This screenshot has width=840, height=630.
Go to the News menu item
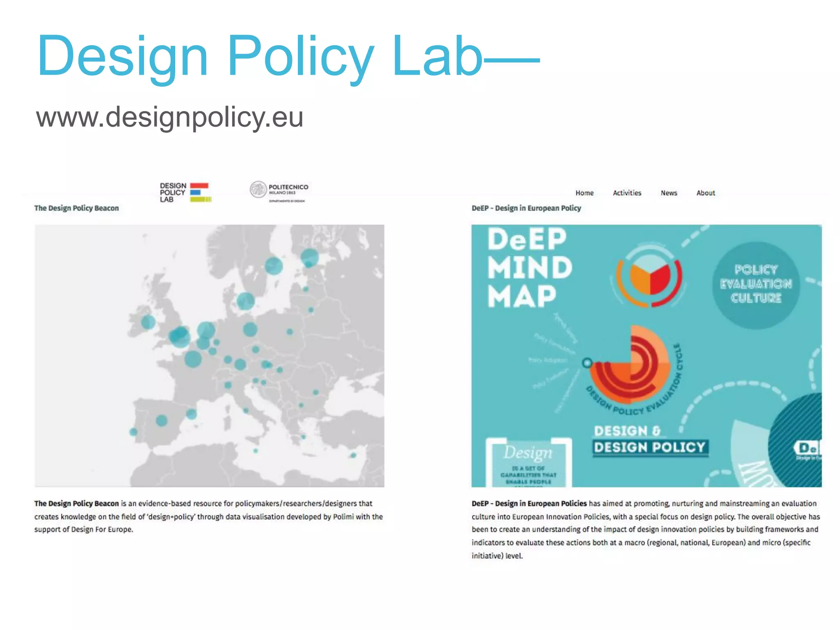(669, 193)
